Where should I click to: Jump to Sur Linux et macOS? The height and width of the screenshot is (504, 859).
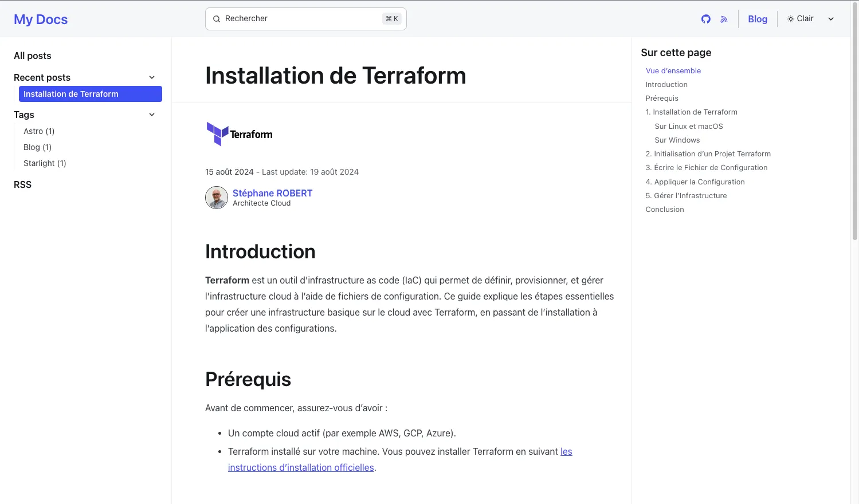coord(689,126)
